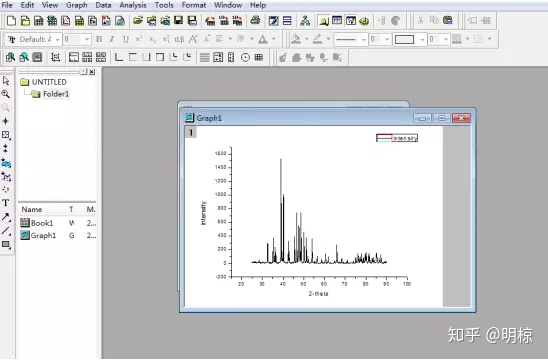The image size is (548, 360).
Task: Open the font size dropdown
Action: [x=87, y=39]
